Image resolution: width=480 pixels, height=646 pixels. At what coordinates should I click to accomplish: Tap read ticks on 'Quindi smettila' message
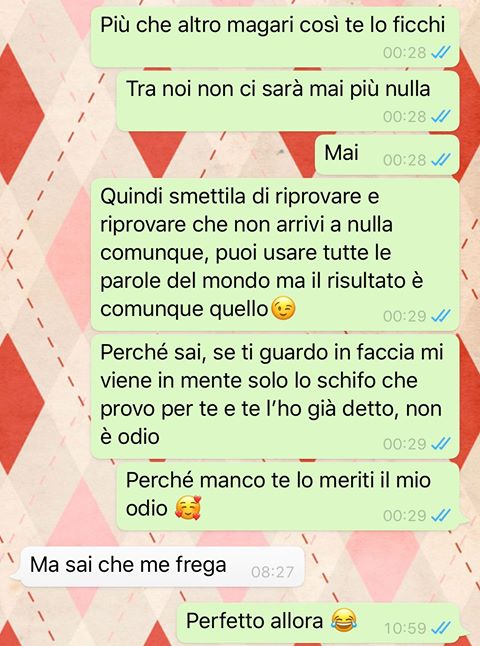point(440,316)
